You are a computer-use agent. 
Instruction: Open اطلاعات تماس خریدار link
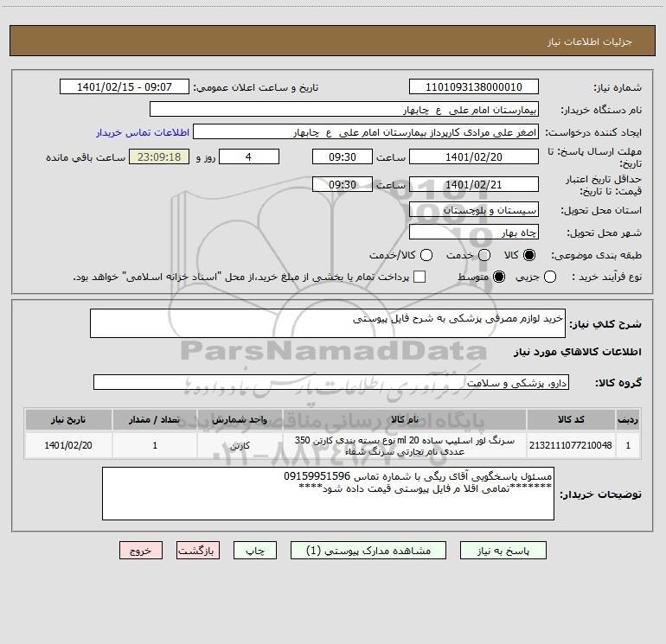(143, 132)
